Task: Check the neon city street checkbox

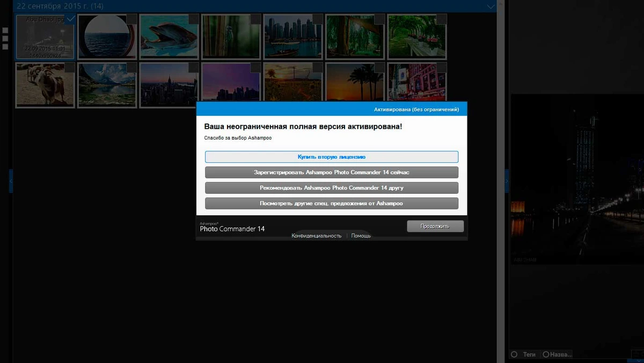Action: pos(442,68)
